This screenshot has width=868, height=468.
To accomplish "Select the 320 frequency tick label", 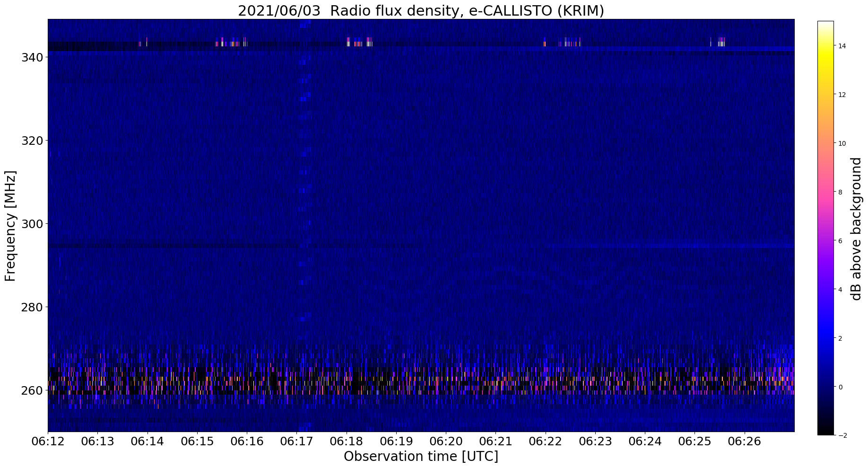I will pyautogui.click(x=32, y=141).
